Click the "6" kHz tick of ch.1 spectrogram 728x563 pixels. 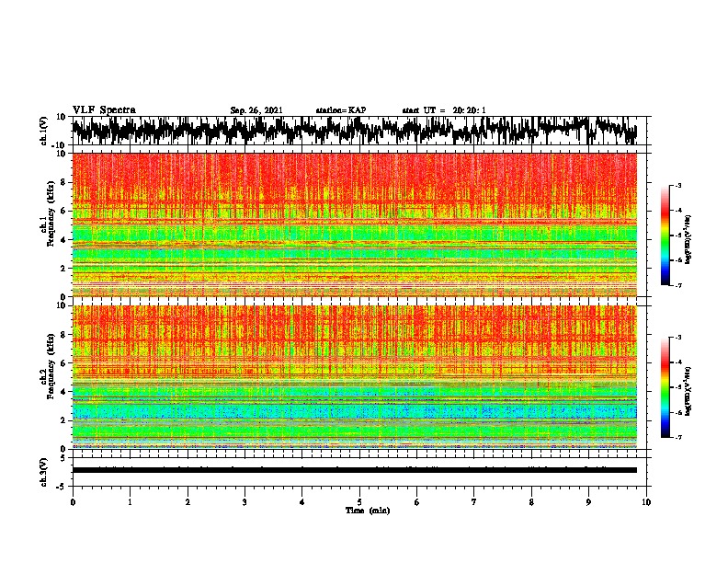point(65,211)
